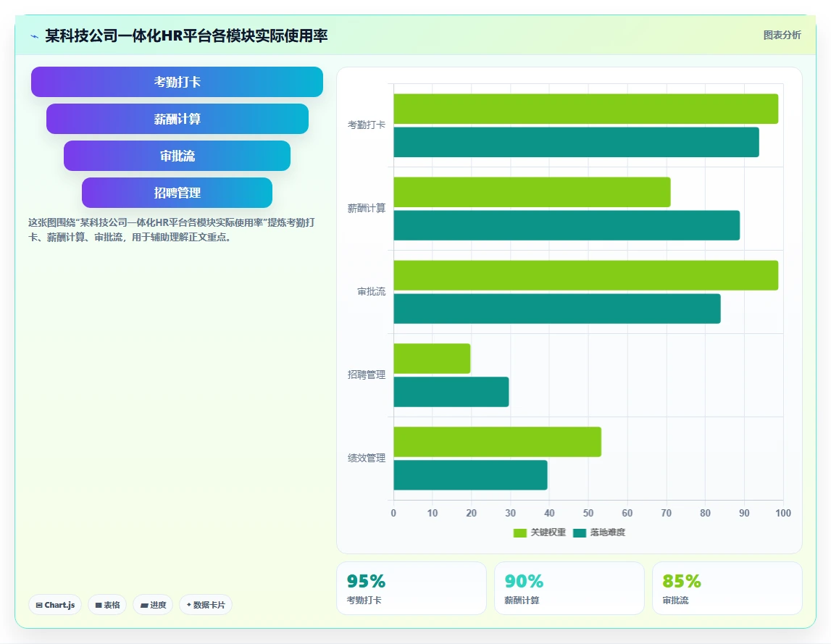Screen dimensions: 831x644
Task: Click the light green 薪酬计算 bar
Action: click(532, 192)
